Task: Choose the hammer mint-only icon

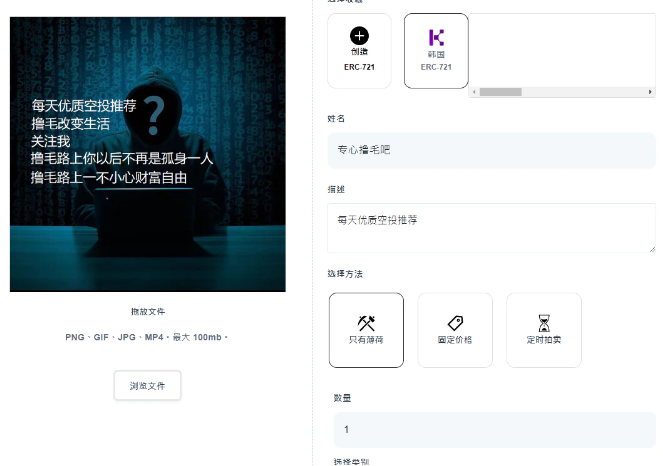Action: [x=366, y=323]
